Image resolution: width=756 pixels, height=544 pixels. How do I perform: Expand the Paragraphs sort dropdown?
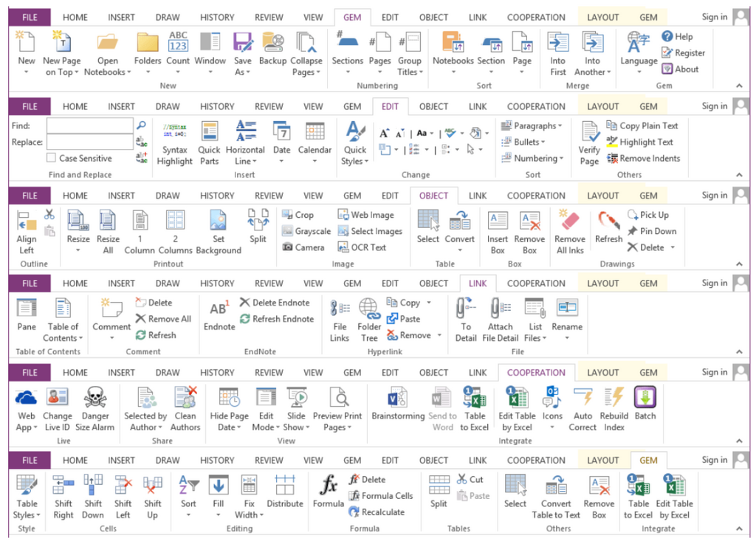pyautogui.click(x=560, y=125)
